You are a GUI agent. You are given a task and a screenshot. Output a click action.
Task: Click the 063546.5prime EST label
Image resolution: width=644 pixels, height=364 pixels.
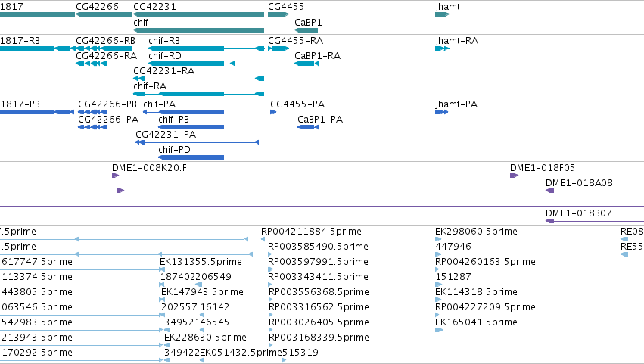tap(37, 308)
